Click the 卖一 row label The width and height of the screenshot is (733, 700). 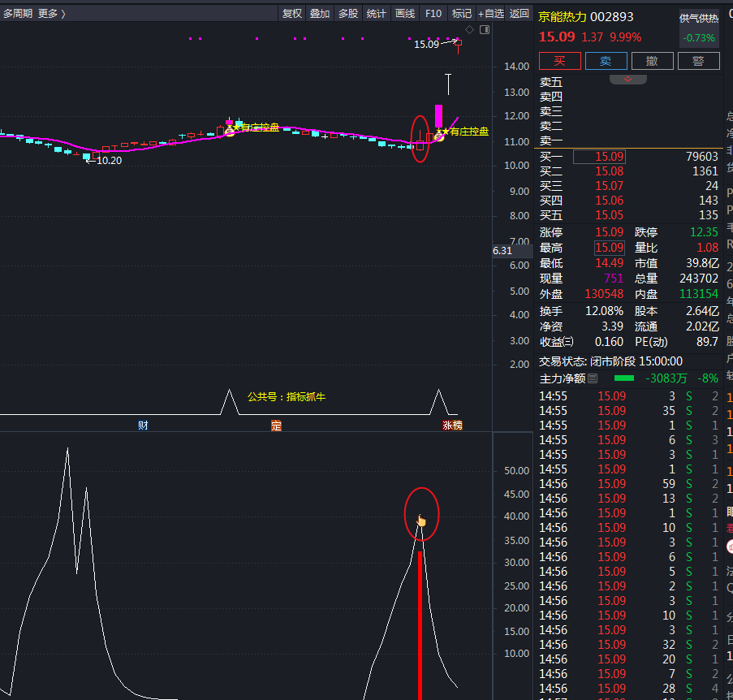tap(551, 140)
